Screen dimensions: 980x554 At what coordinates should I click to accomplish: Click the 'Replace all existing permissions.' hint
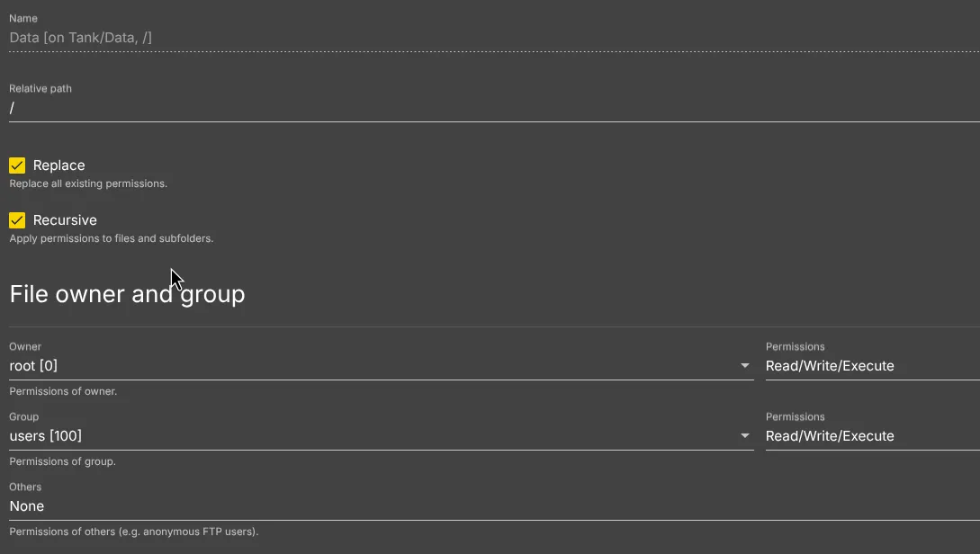click(x=88, y=183)
